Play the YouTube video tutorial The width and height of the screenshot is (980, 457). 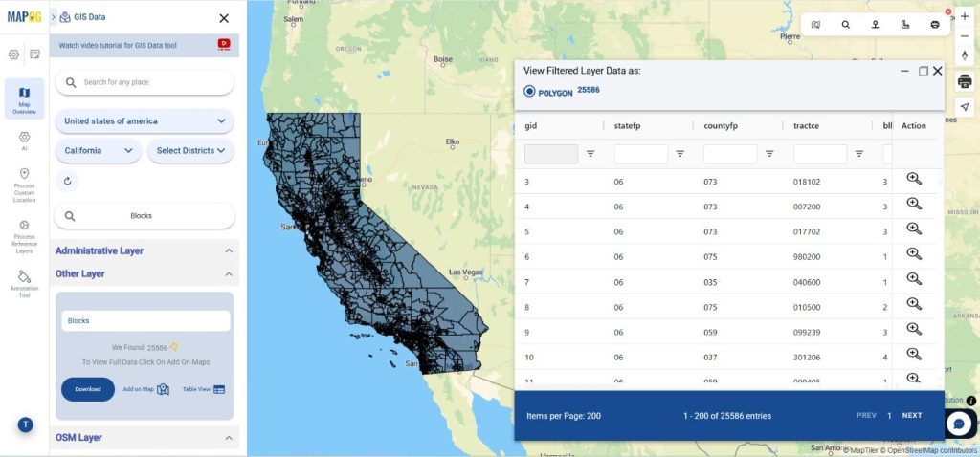(x=224, y=44)
